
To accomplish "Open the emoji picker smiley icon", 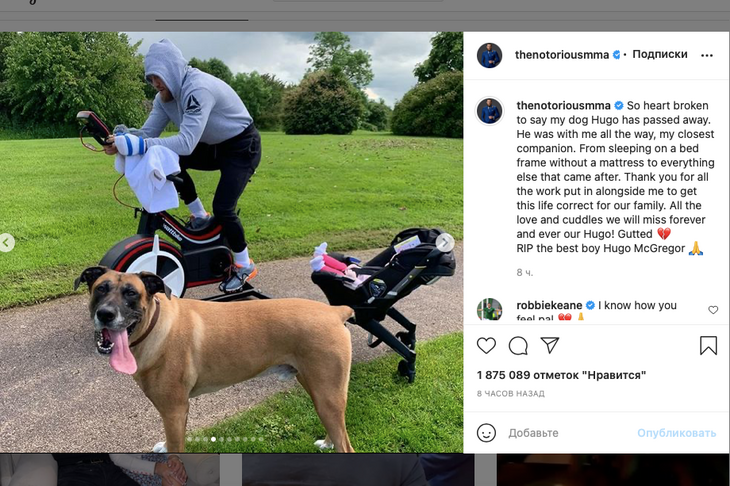I will (486, 433).
